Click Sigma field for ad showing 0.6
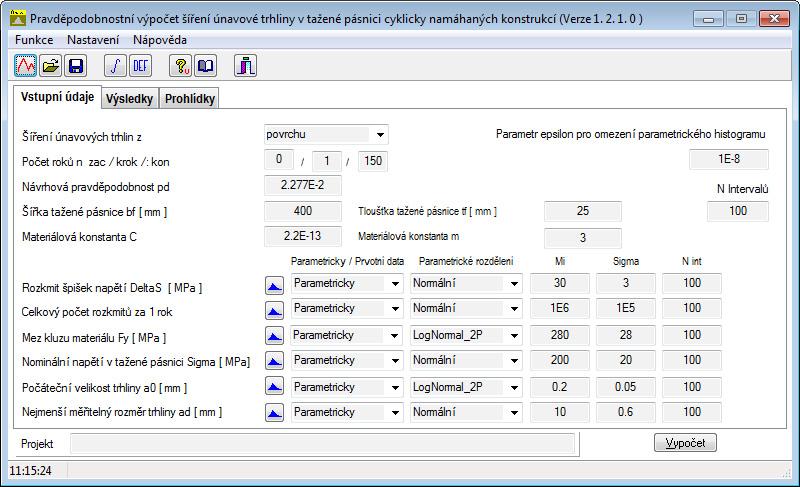The image size is (800, 487). pos(626,412)
